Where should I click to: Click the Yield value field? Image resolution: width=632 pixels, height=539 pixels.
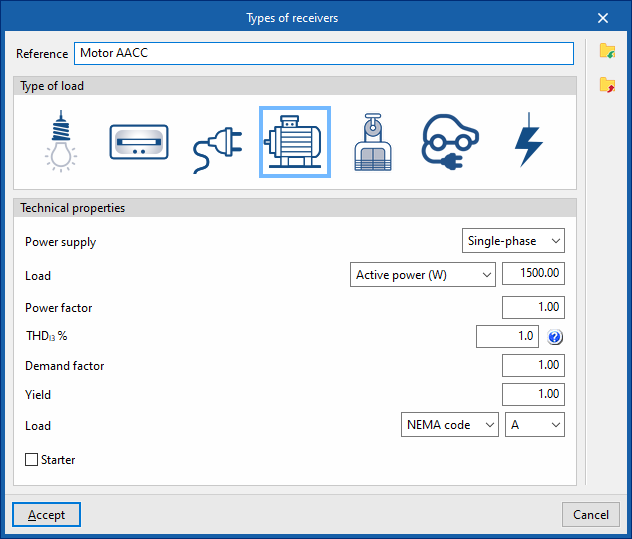click(x=533, y=394)
